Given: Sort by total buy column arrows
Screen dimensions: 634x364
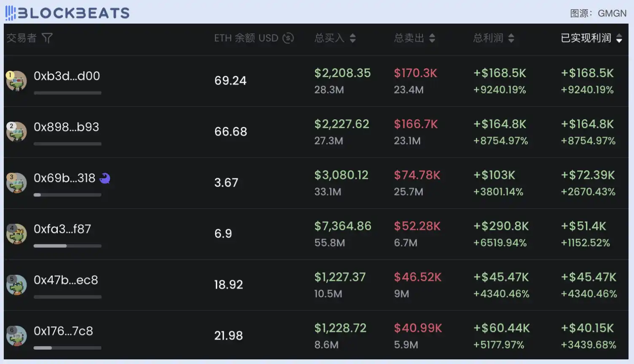Looking at the screenshot, I should pos(353,38).
